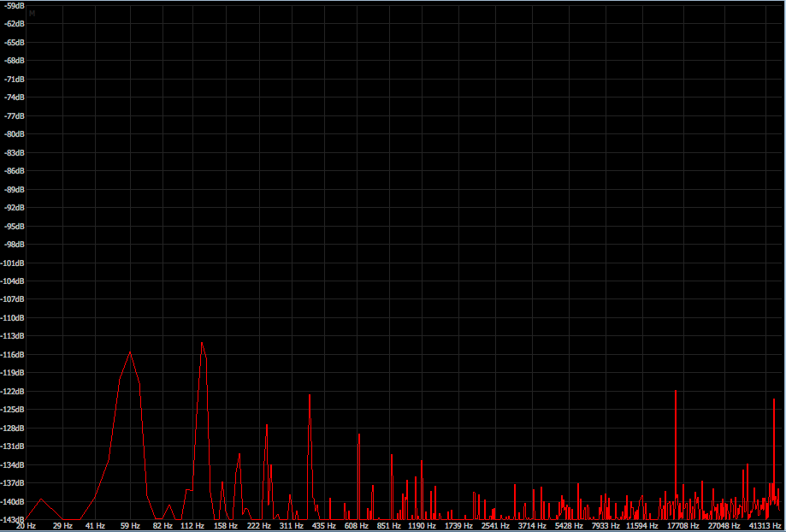The image size is (786, 532).
Task: Select the 851 Hz frequency label
Action: point(389,526)
